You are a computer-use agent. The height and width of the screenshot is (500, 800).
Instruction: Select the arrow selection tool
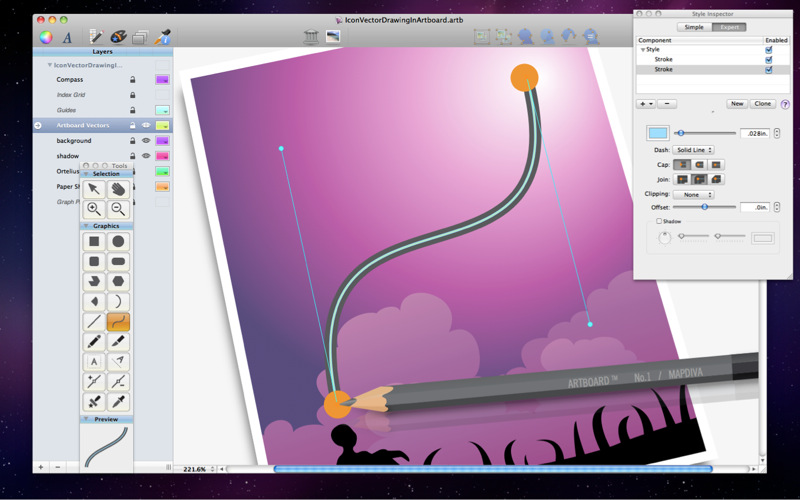tap(94, 188)
